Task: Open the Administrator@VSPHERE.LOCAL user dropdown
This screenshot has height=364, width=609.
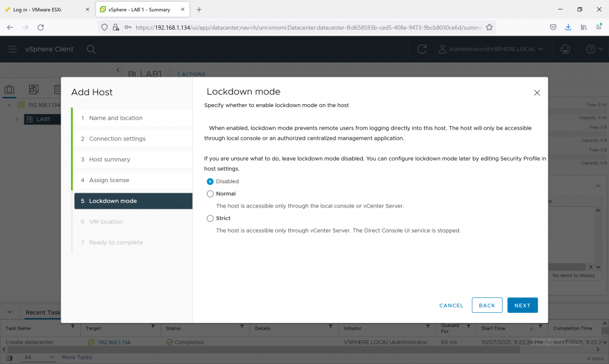Action: pos(491,49)
